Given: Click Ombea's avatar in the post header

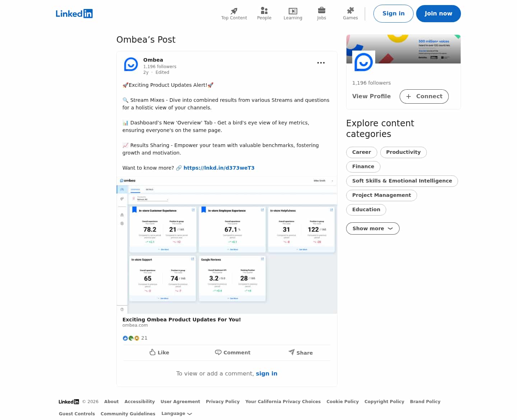Looking at the screenshot, I should (131, 65).
